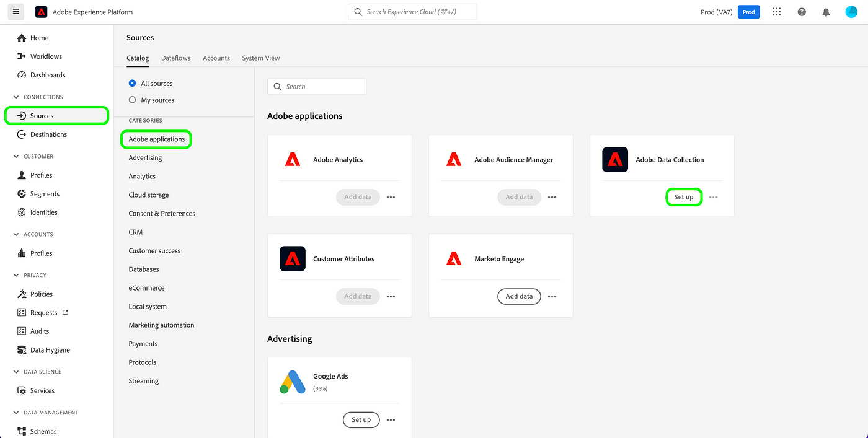This screenshot has width=868, height=438.
Task: Click the Audits icon in sidebar
Action: click(22, 331)
